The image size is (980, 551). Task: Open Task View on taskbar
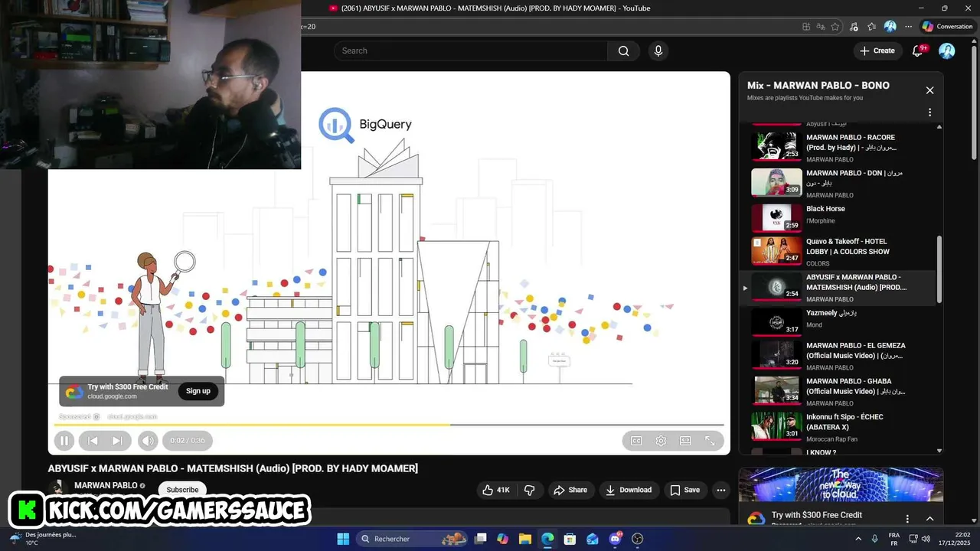pyautogui.click(x=481, y=539)
